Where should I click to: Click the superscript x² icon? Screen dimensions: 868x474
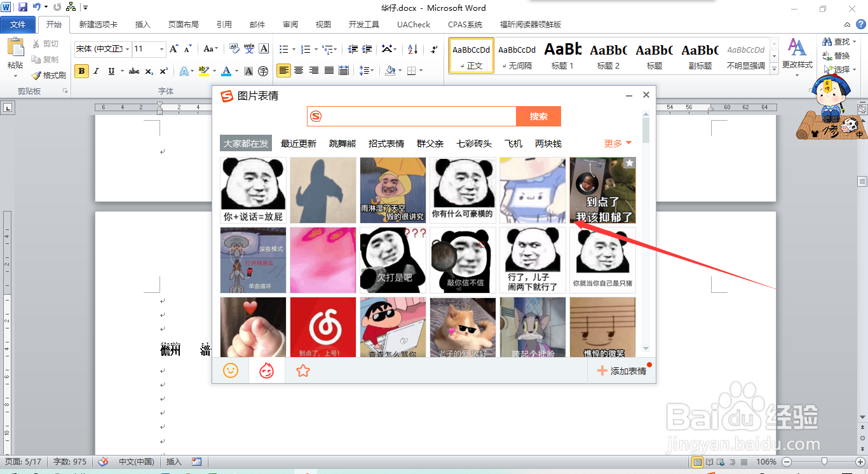tap(163, 71)
